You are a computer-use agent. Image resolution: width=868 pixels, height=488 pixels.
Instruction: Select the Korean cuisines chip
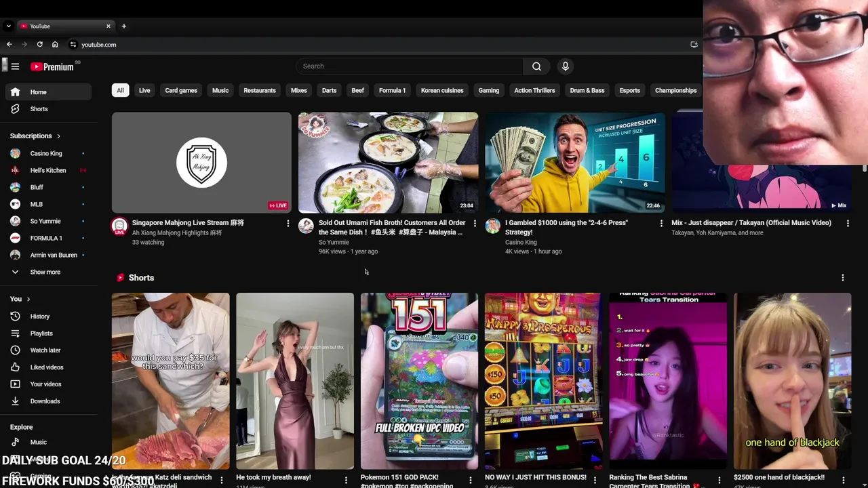point(442,90)
